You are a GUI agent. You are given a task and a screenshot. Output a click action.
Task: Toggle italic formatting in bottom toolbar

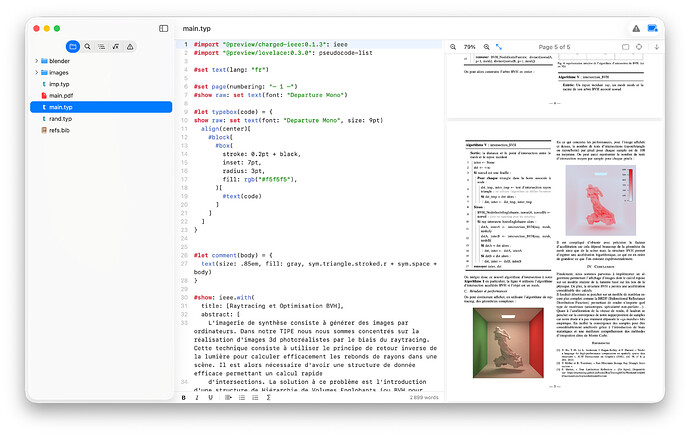coord(197,397)
